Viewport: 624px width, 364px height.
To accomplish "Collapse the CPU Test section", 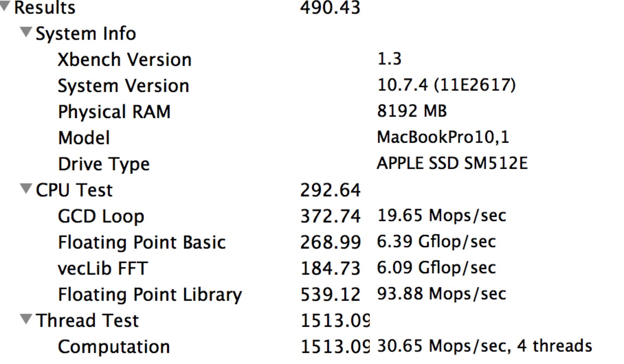I will 26,189.
